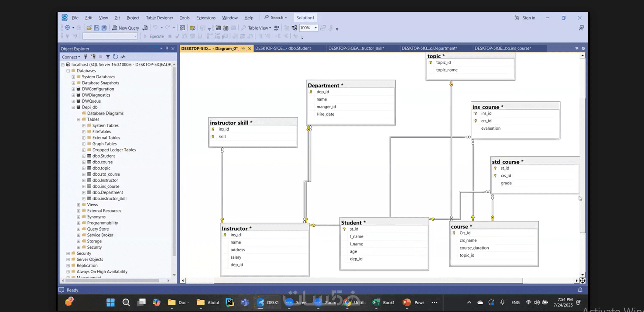This screenshot has height=312, width=644.
Task: Toggle auto-hide pin on Object Explorer panel
Action: tap(167, 49)
